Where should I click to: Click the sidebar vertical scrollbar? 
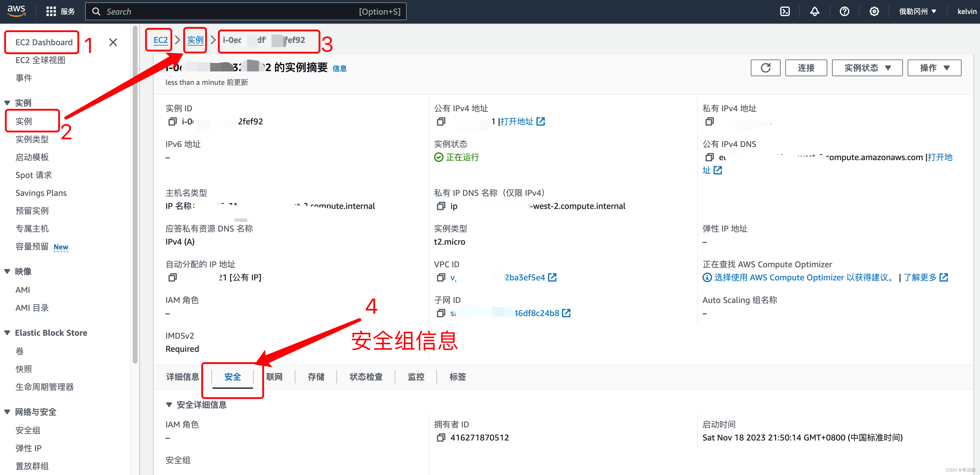135,194
